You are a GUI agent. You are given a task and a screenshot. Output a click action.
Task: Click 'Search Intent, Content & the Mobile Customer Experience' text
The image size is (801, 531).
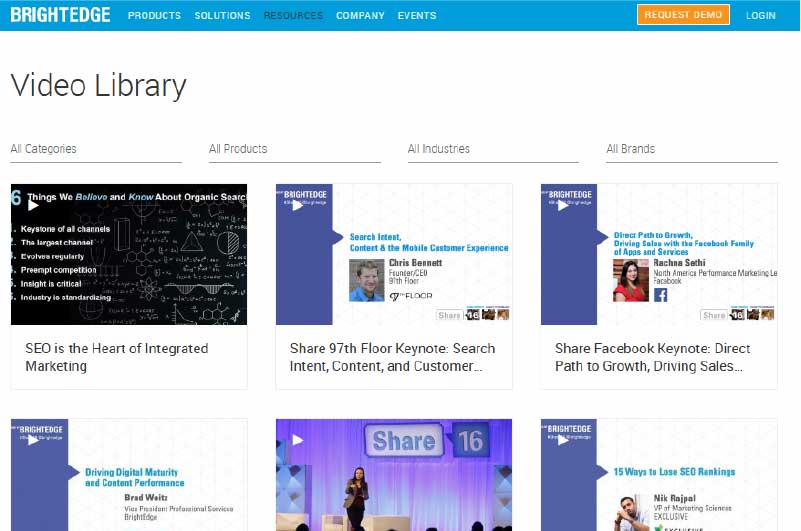(x=429, y=243)
